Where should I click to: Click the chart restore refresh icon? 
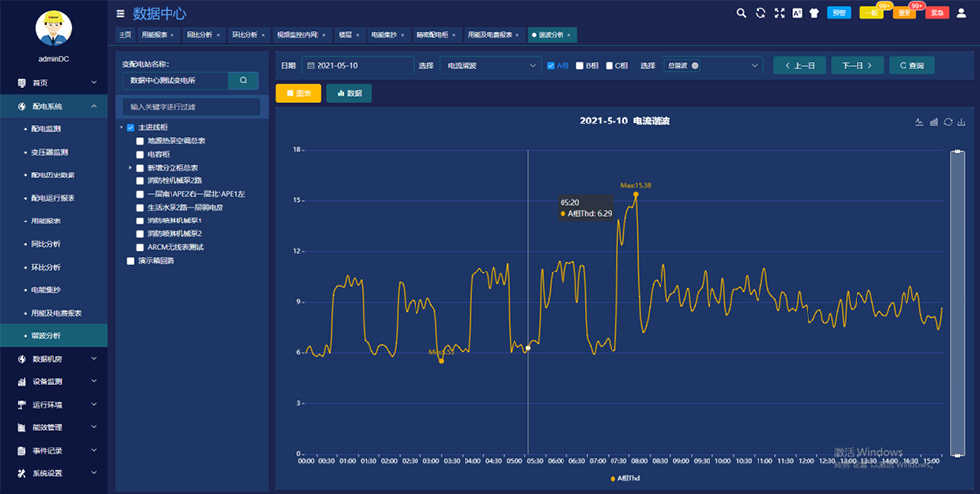[948, 122]
